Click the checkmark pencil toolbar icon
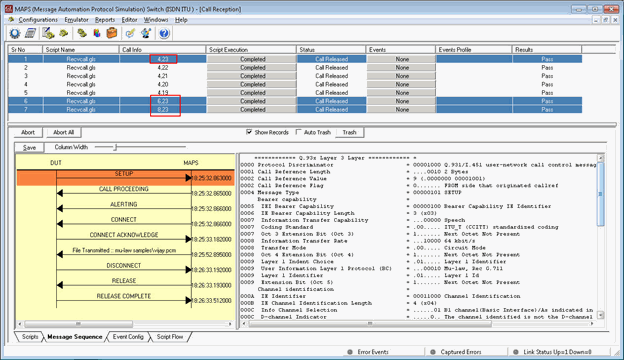The image size is (624, 360). click(130, 33)
